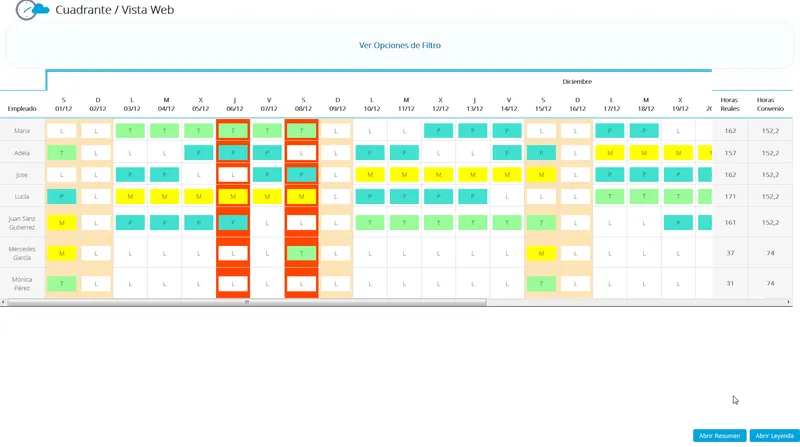Click the Empleado column header
800x447 pixels.
22,109
